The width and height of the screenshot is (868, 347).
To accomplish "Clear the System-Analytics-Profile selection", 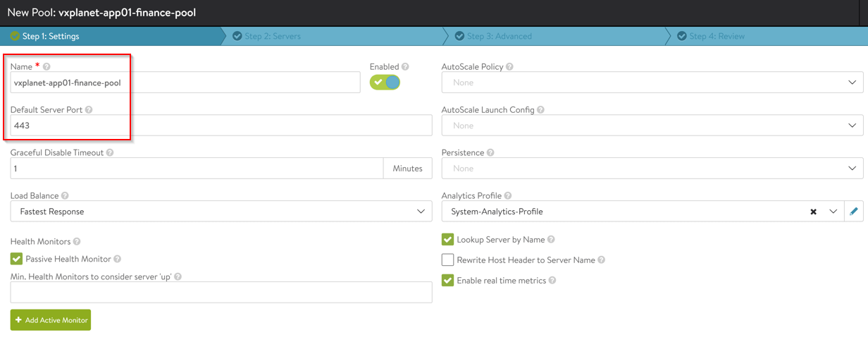I will click(x=813, y=212).
